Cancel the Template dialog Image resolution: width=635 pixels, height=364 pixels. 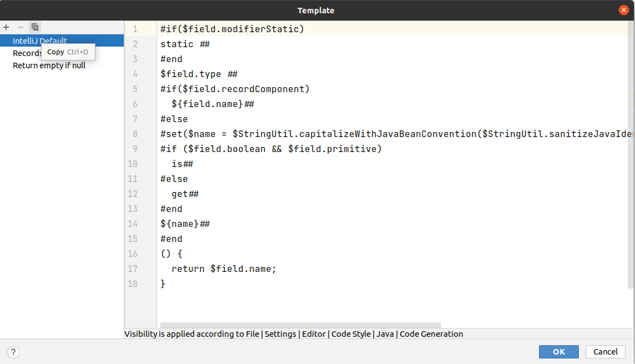coord(605,351)
